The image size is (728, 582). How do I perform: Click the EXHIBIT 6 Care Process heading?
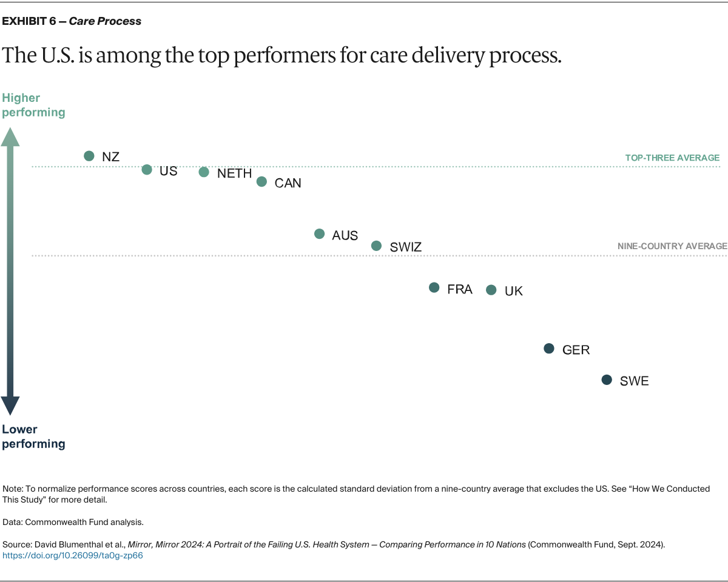point(72,21)
